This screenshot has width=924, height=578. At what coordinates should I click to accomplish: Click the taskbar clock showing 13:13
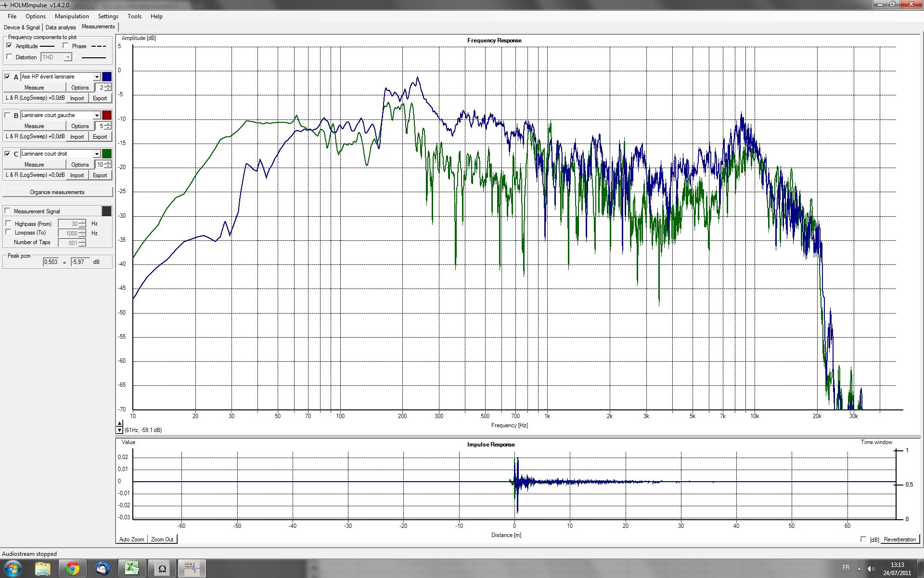(x=897, y=569)
